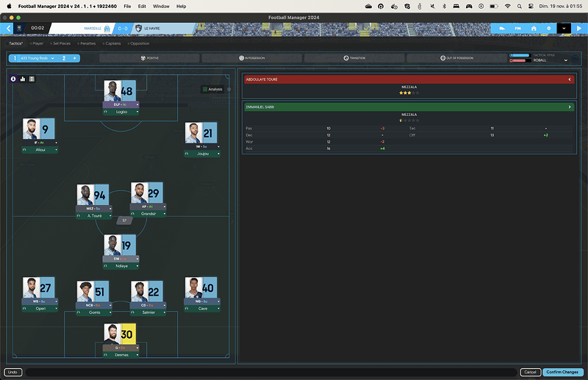Go back with the top-left arrow
The height and width of the screenshot is (380, 588).
point(7,28)
